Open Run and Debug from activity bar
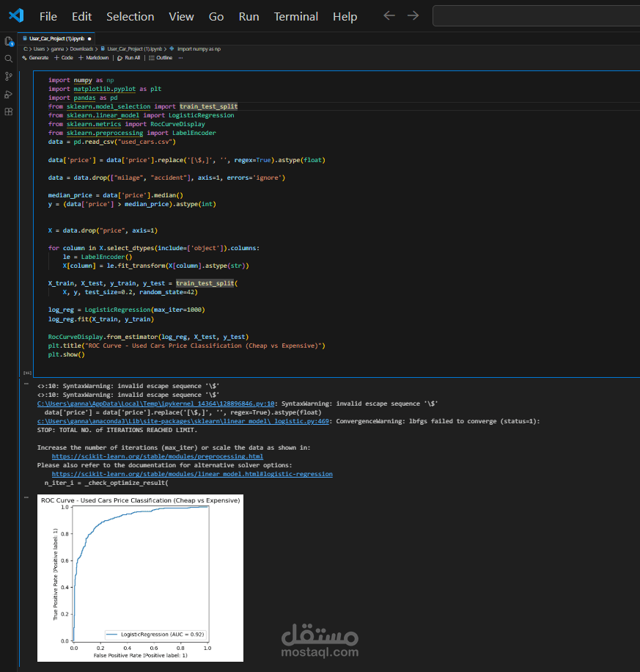The width and height of the screenshot is (640, 672). click(x=8, y=94)
